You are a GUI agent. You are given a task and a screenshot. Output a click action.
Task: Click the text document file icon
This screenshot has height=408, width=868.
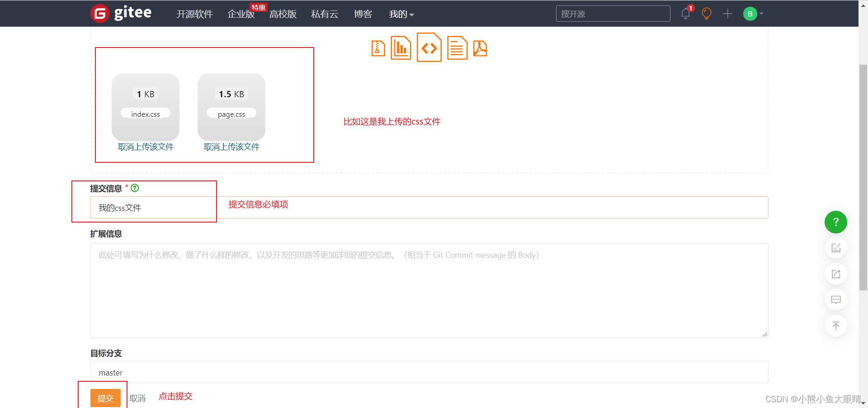pos(457,47)
